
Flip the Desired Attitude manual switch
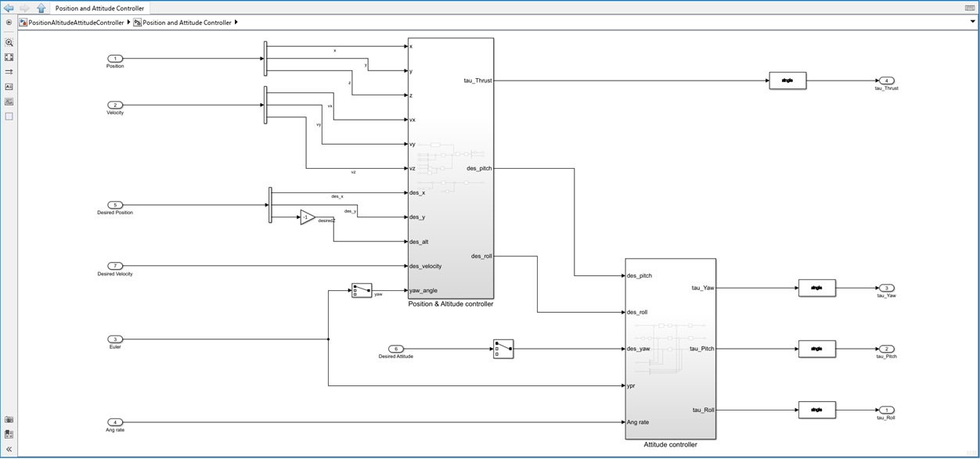pyautogui.click(x=503, y=349)
